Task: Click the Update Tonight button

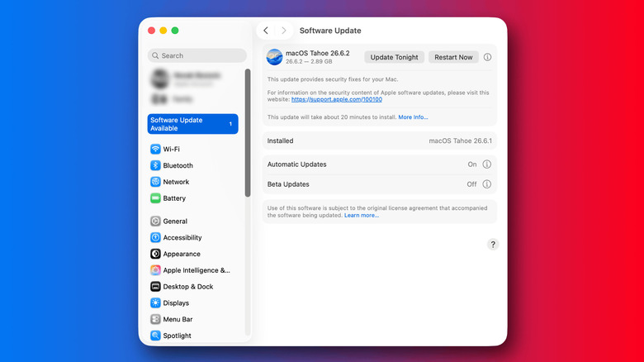Action: [395, 57]
